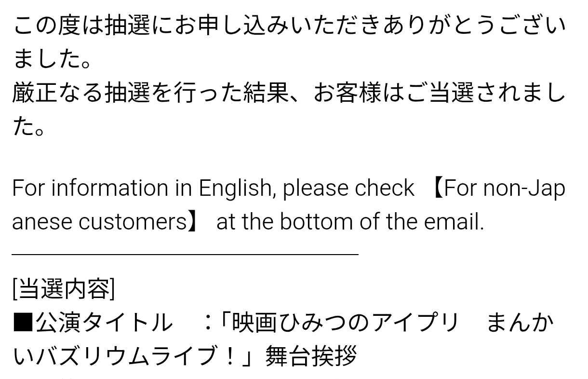
Task: Click the [当選内容] section heading
Action: 64,288
